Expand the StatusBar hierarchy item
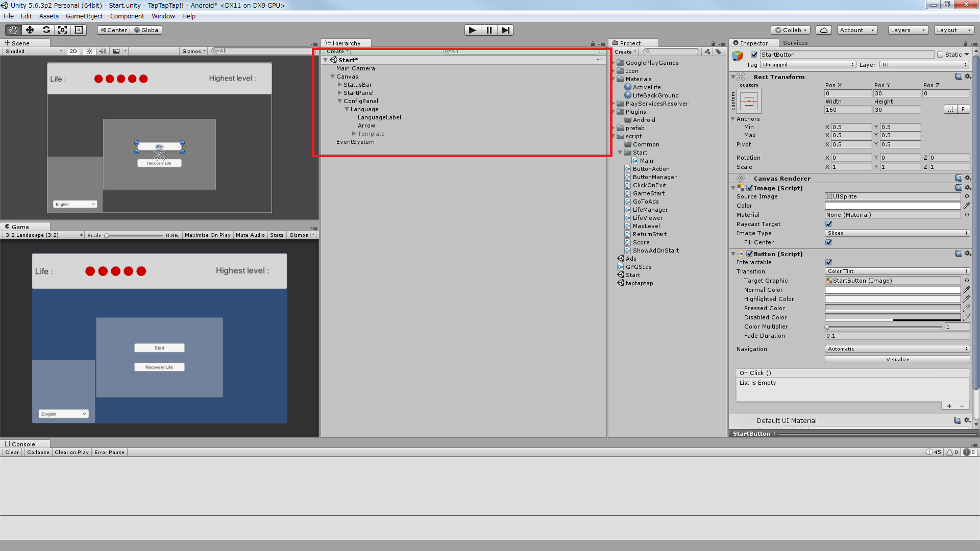 (x=340, y=85)
